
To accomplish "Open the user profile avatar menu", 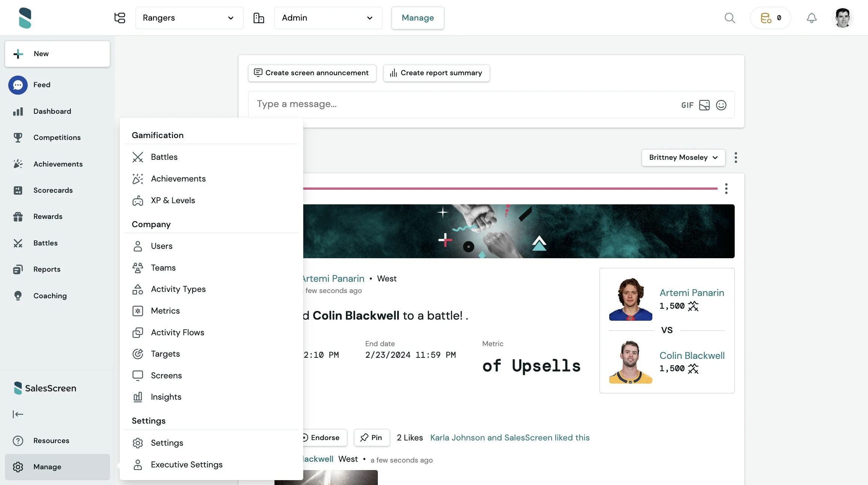I will [x=843, y=18].
